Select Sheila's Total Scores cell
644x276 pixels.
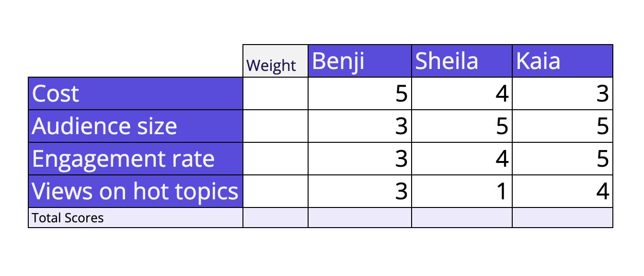click(x=461, y=218)
